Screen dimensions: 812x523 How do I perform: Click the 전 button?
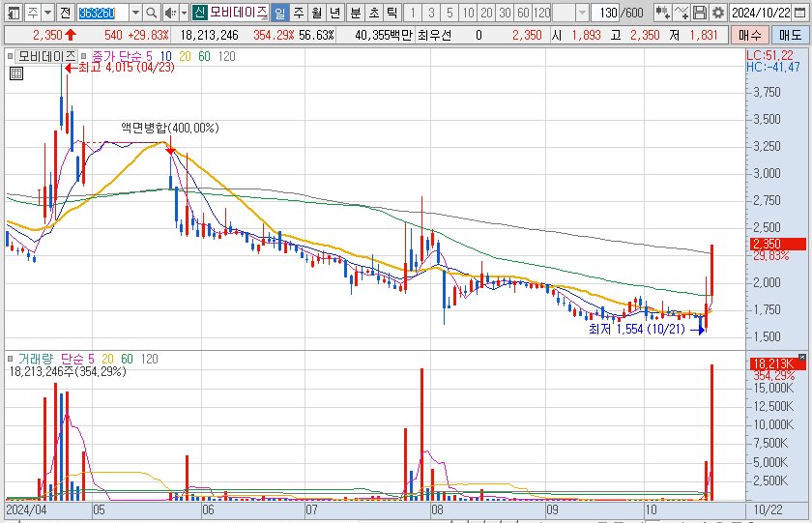click(x=66, y=13)
